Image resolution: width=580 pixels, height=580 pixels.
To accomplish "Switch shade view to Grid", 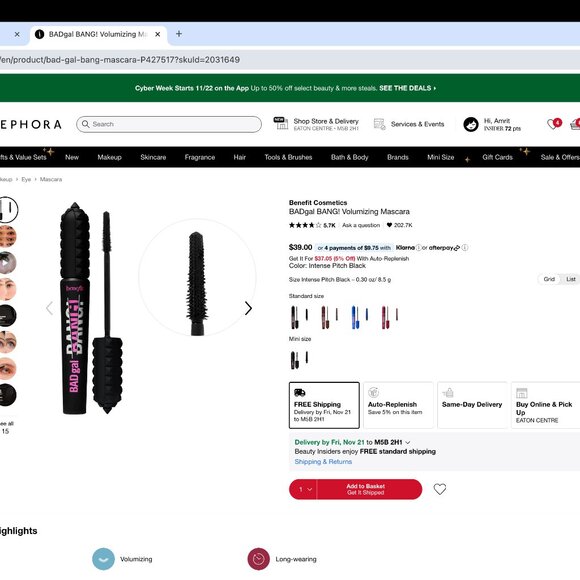I will 549,279.
